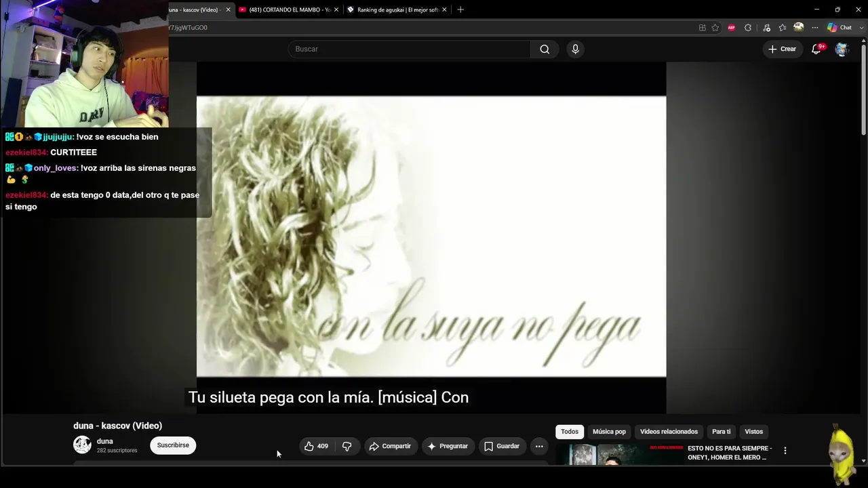
Task: Close the CORTANDO EL MAMBO tab
Action: click(x=336, y=9)
